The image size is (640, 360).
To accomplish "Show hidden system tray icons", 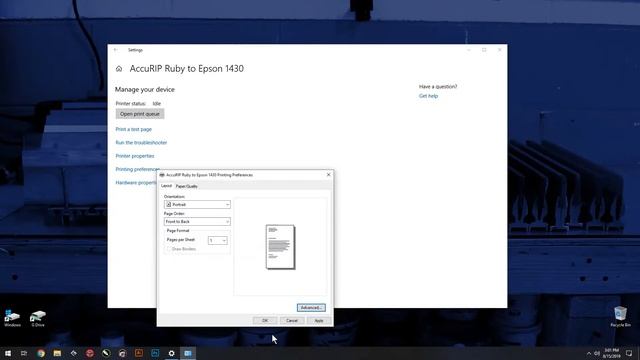I will tap(589, 353).
